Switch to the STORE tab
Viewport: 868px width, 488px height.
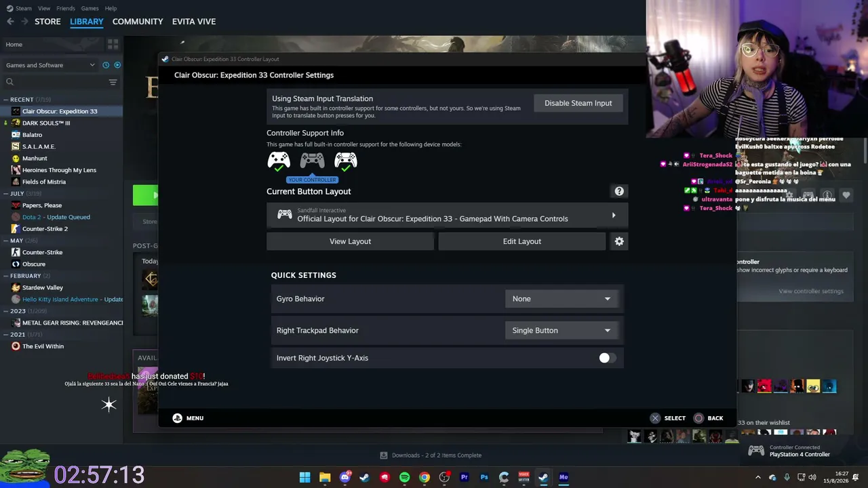click(x=47, y=22)
